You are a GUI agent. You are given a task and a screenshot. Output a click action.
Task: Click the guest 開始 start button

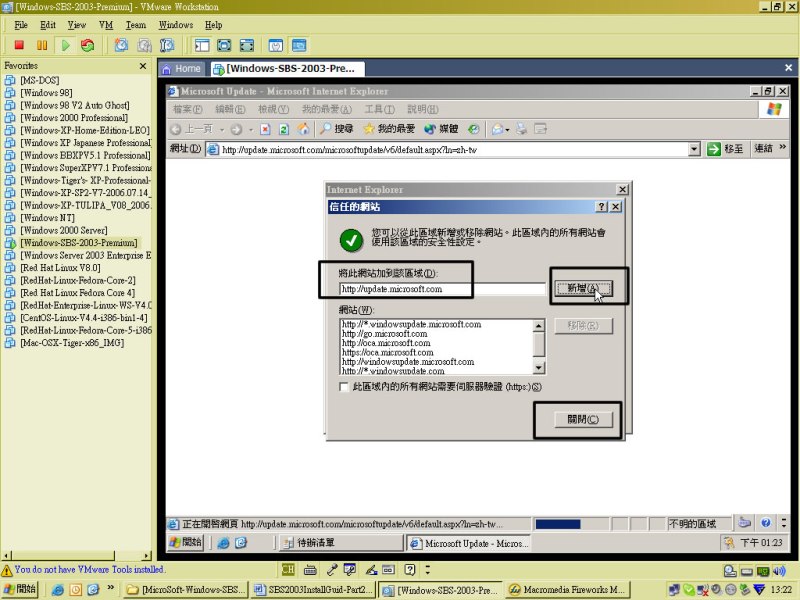coord(186,542)
